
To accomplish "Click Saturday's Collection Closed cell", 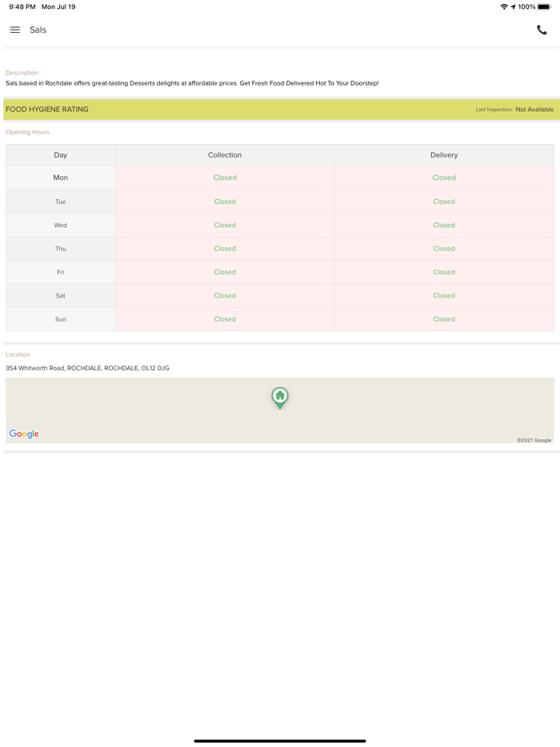I will click(x=225, y=295).
